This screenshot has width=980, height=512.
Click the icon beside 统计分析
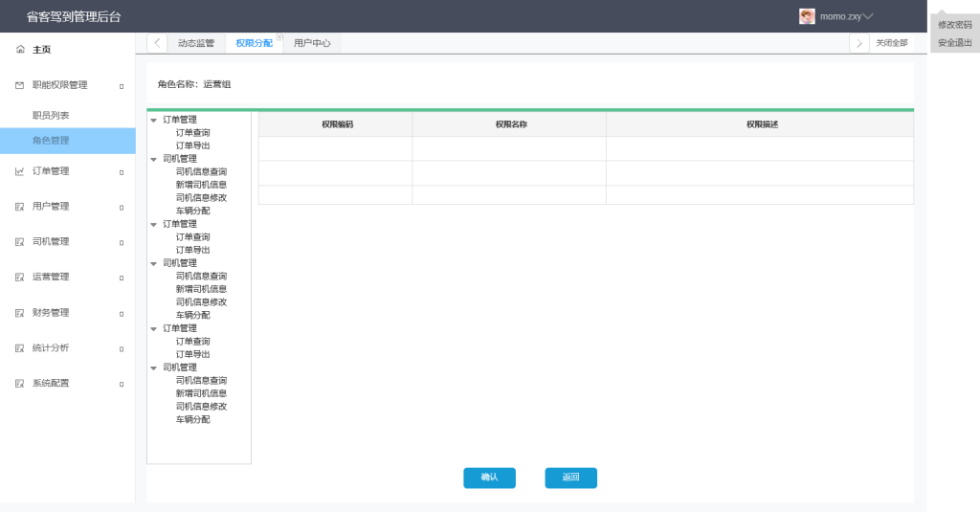(x=20, y=348)
